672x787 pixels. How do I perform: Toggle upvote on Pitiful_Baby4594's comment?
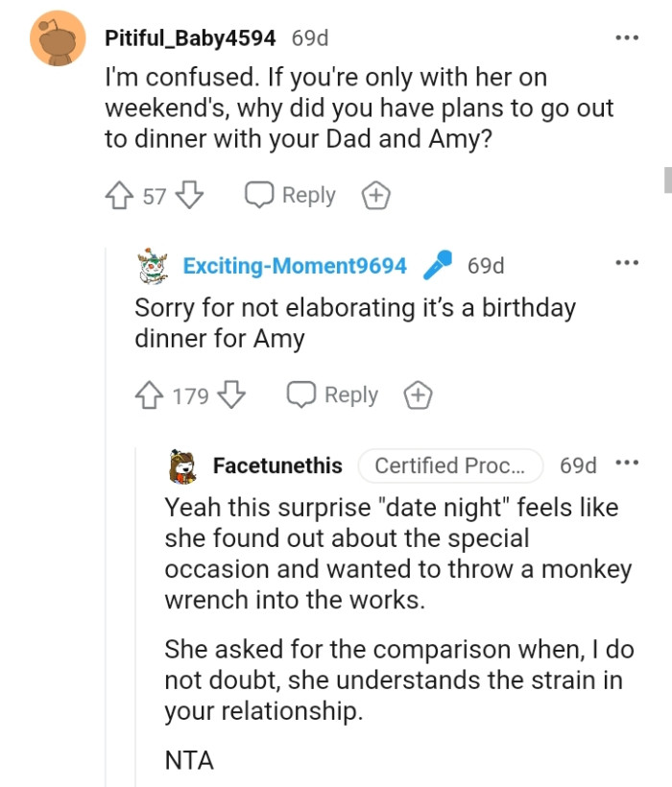[x=119, y=194]
